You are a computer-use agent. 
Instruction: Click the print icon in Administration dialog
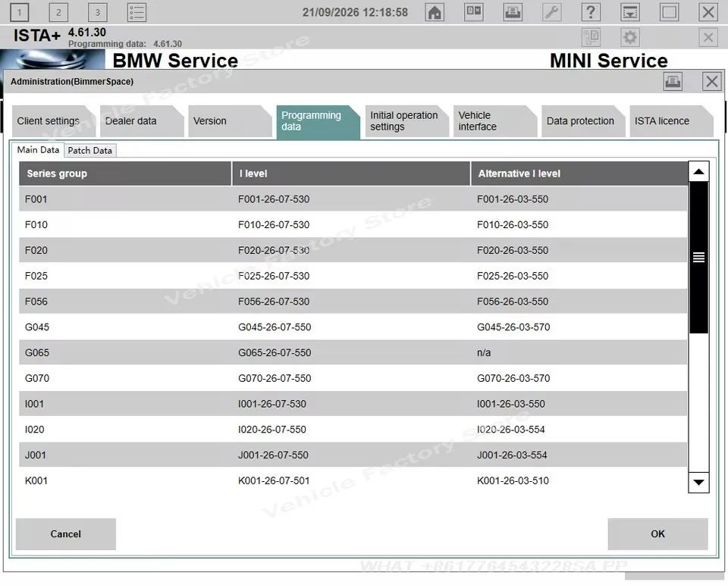tap(673, 82)
